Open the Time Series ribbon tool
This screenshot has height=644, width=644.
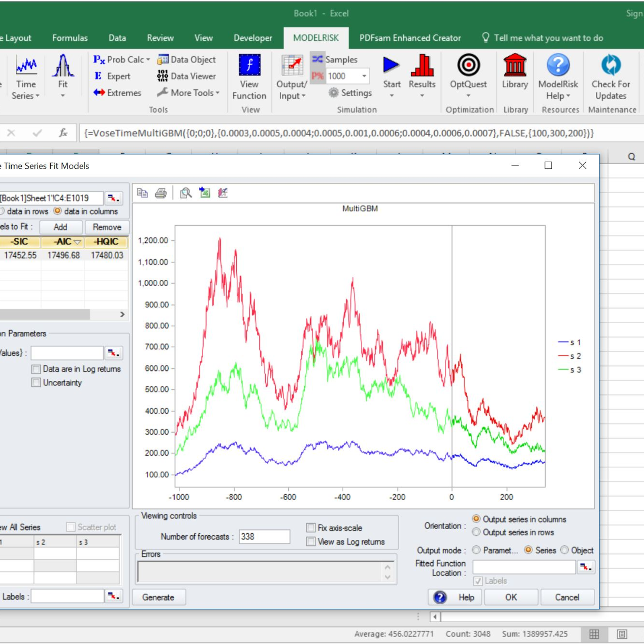26,77
